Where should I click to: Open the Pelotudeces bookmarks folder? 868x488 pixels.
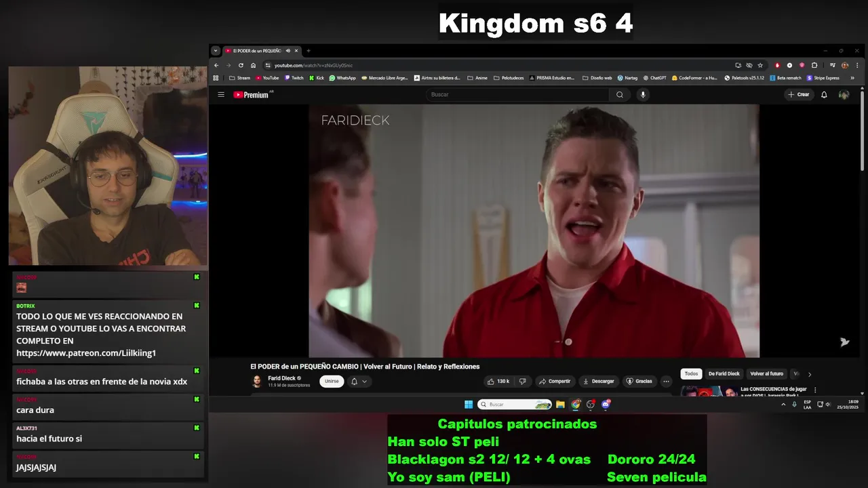pos(509,78)
